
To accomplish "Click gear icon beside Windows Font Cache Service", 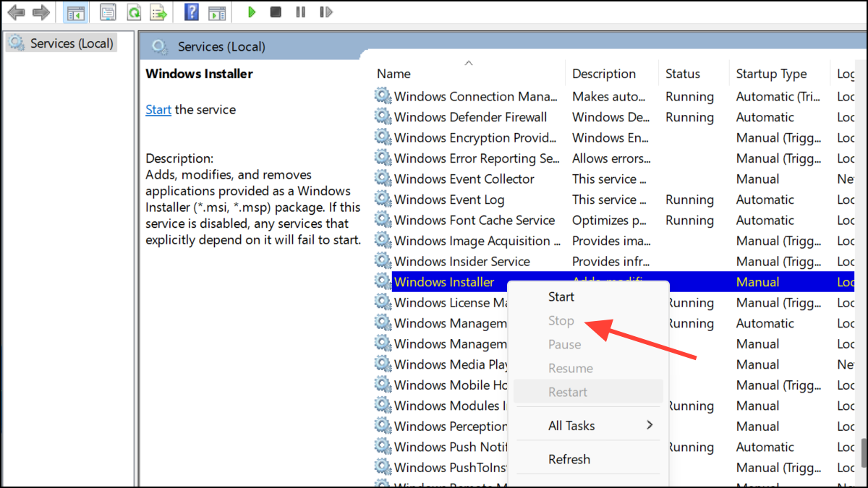I will [x=383, y=220].
